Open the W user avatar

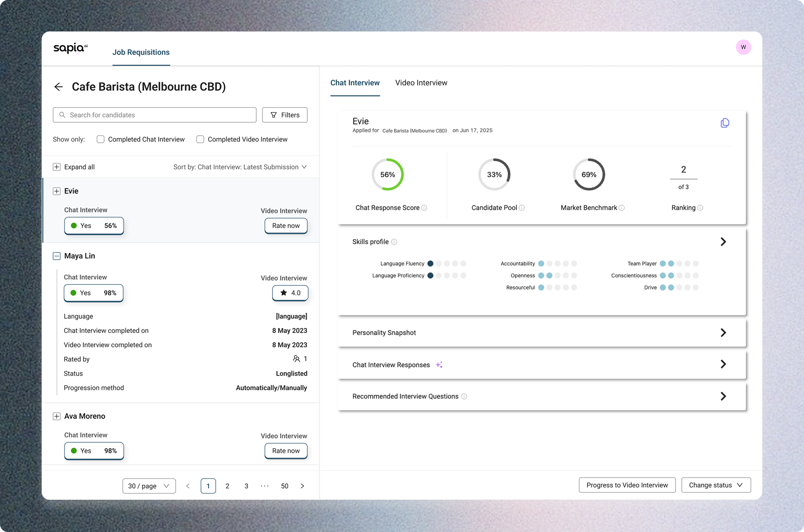[x=743, y=47]
